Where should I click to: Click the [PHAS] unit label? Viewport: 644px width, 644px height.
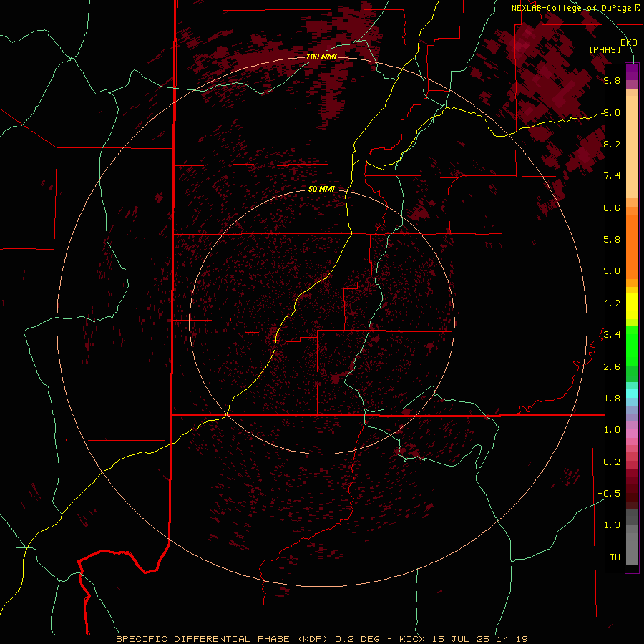[x=605, y=49]
